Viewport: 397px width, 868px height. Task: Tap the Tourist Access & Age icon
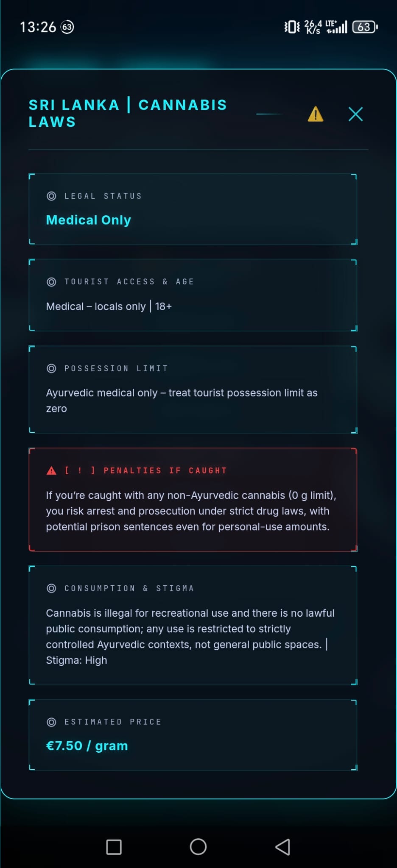pos(51,282)
